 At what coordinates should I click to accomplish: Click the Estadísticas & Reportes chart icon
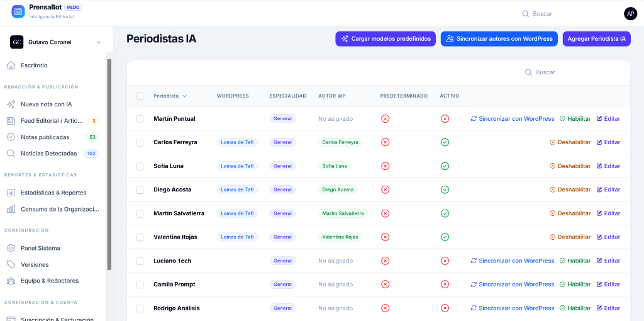pos(11,193)
